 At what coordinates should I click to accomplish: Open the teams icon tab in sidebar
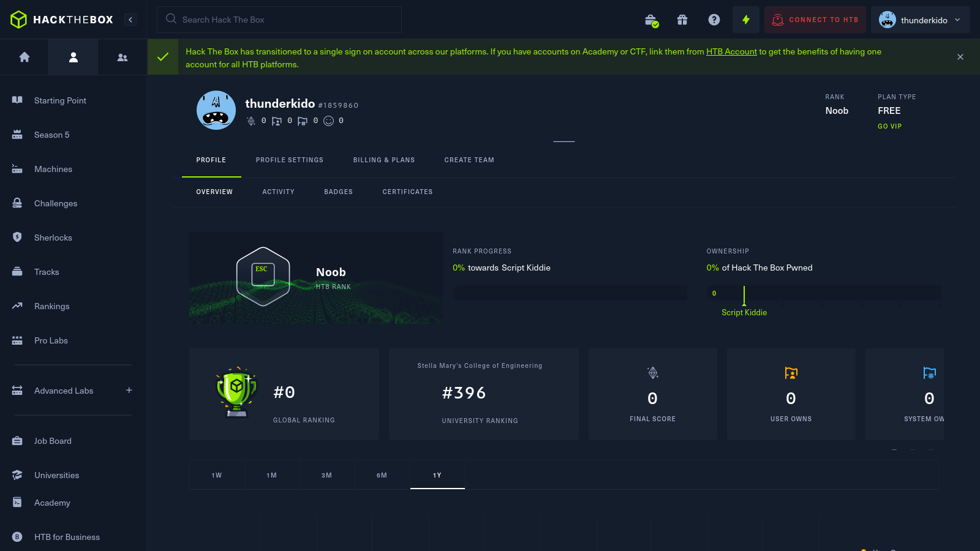click(x=123, y=57)
